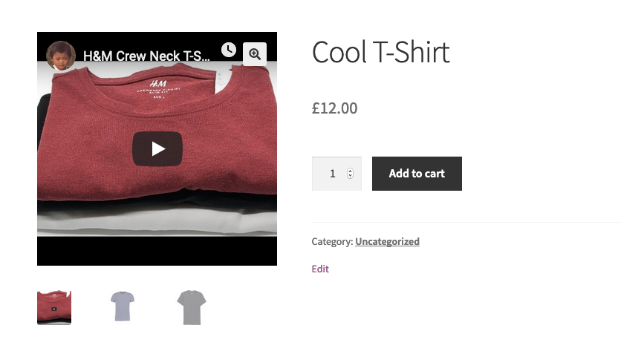Click the Category label text

pyautogui.click(x=332, y=241)
